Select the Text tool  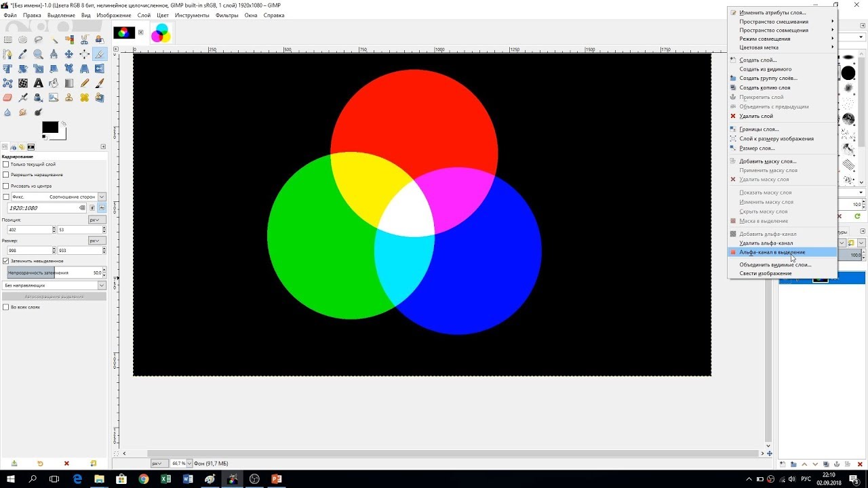[38, 83]
